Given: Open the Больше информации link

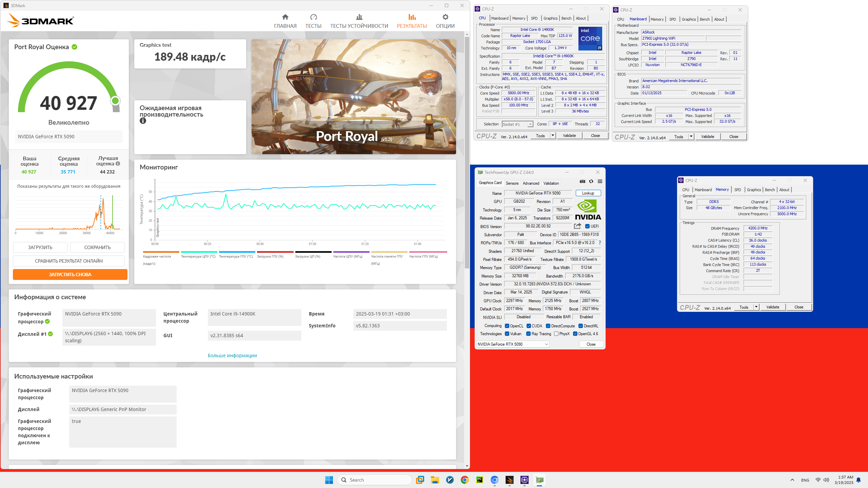Looking at the screenshot, I should click(x=232, y=355).
